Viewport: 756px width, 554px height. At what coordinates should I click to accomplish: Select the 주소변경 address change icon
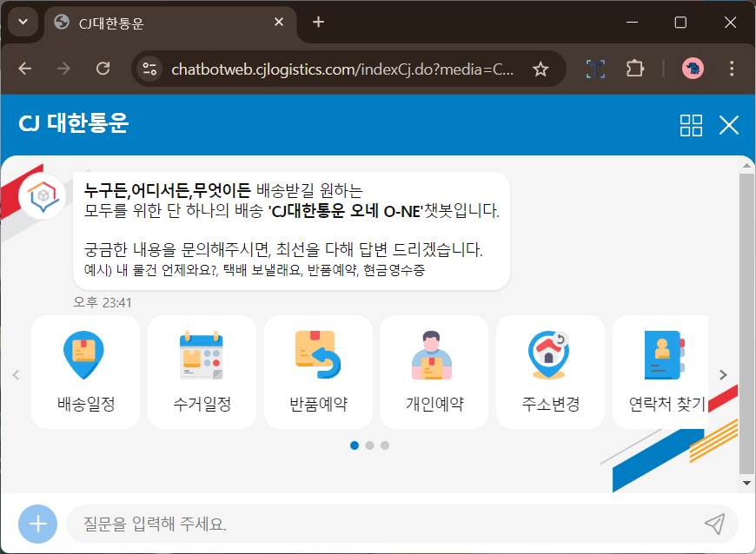pos(548,372)
